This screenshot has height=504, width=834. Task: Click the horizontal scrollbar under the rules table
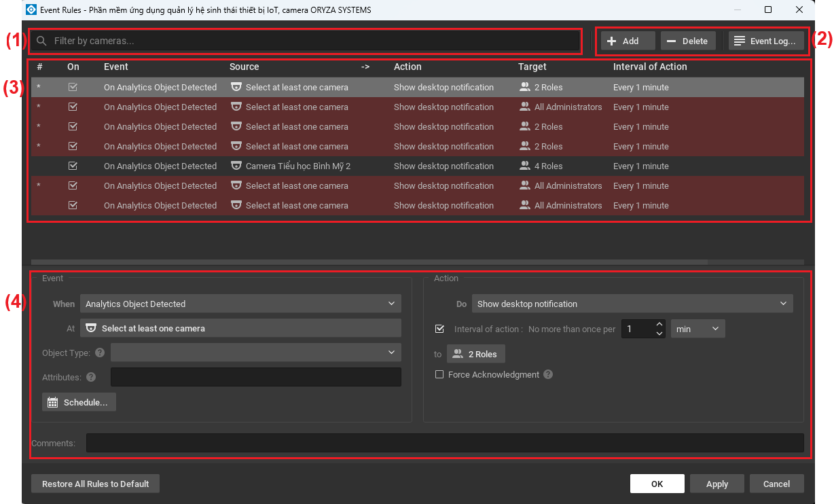[x=369, y=262]
